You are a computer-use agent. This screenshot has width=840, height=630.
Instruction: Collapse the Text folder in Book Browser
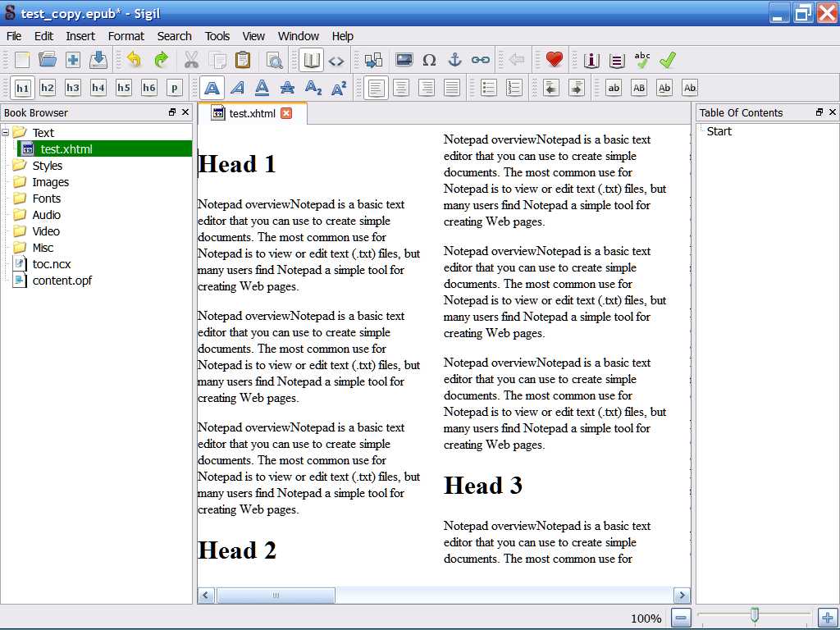(x=6, y=132)
